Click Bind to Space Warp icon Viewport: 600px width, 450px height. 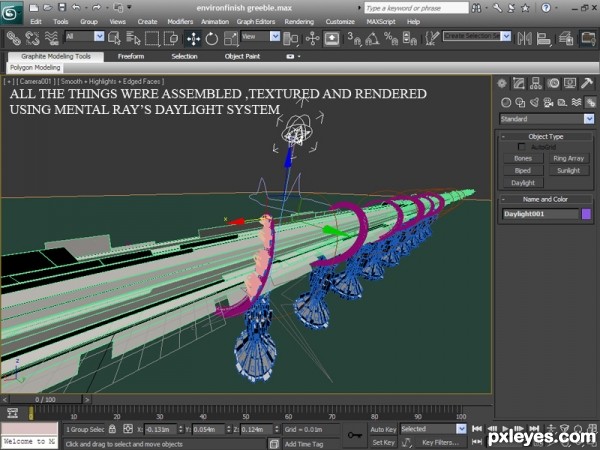[51, 38]
